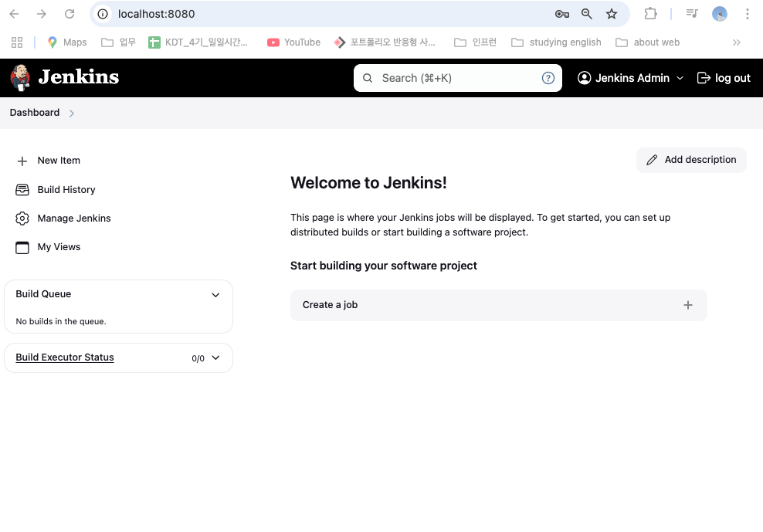This screenshot has width=763, height=532.
Task: Click the Chrome profile avatar
Action: pyautogui.click(x=720, y=14)
